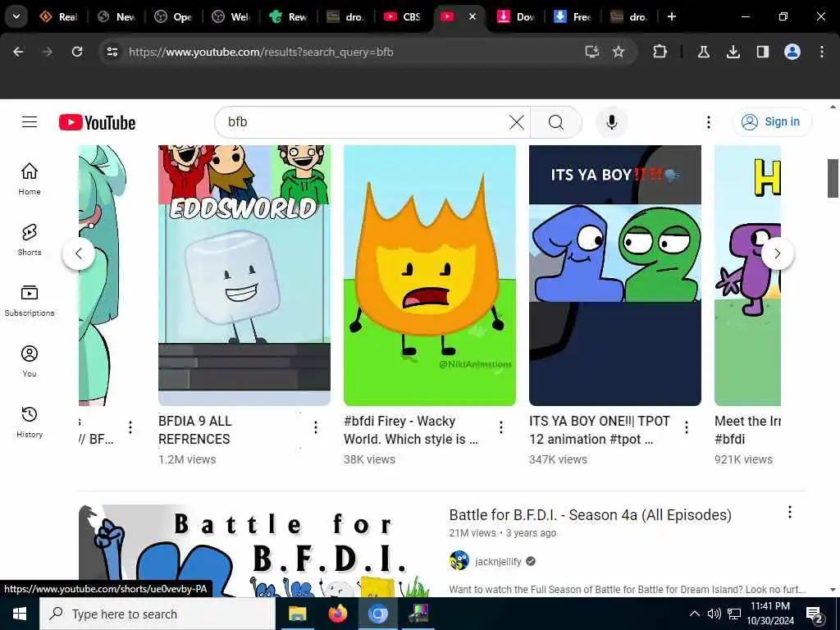Open a new browser tab with plus
The height and width of the screenshot is (630, 840).
[671, 16]
